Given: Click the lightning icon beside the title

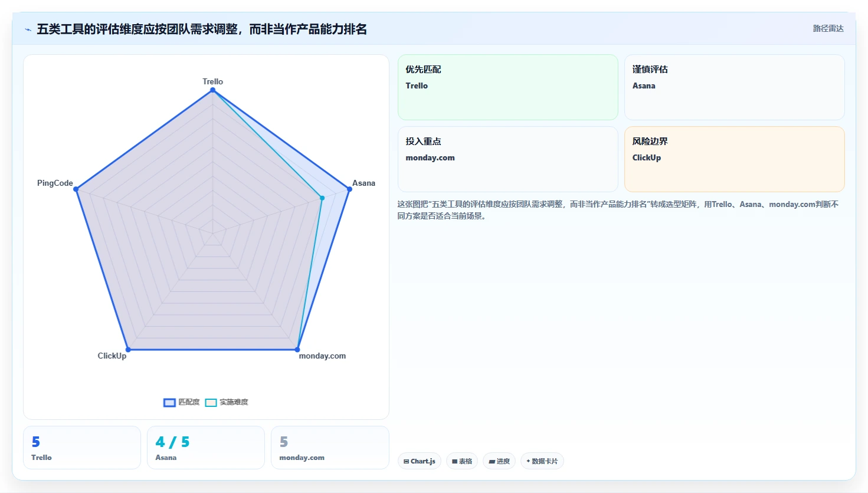Looking at the screenshot, I should [x=28, y=29].
